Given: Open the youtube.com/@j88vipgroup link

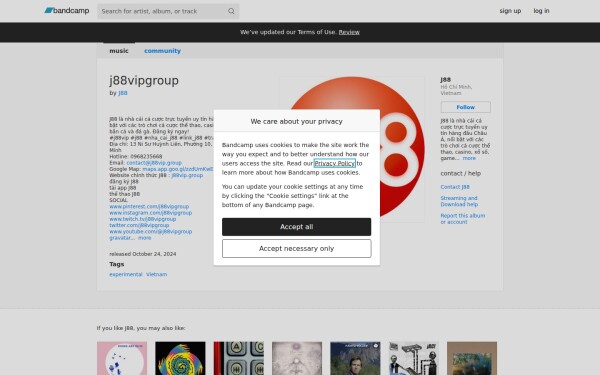Looking at the screenshot, I should (150, 232).
